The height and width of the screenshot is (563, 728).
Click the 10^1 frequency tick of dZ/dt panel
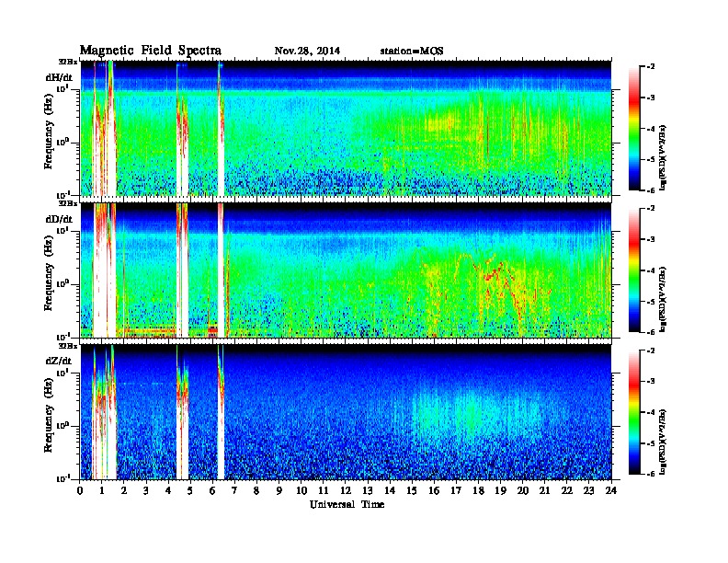[x=63, y=372]
